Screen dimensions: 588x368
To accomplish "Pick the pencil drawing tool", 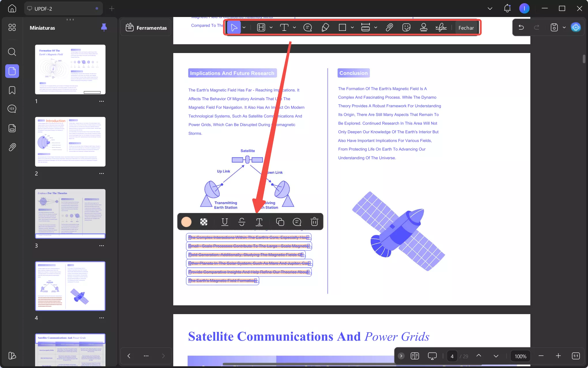I will tap(325, 27).
